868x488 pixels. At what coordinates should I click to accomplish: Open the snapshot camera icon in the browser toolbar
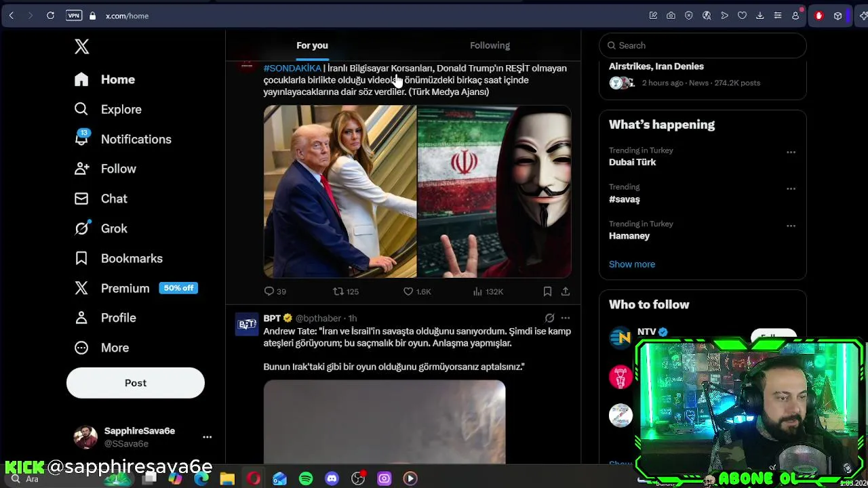tap(671, 16)
